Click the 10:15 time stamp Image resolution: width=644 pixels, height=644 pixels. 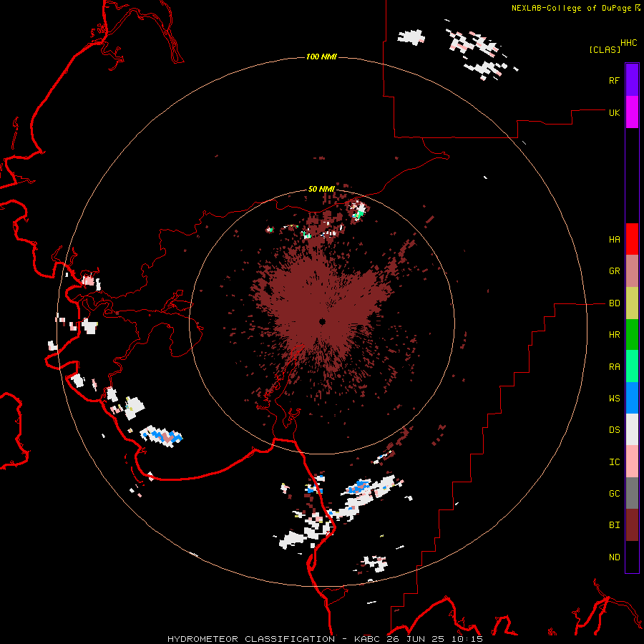[x=468, y=639]
